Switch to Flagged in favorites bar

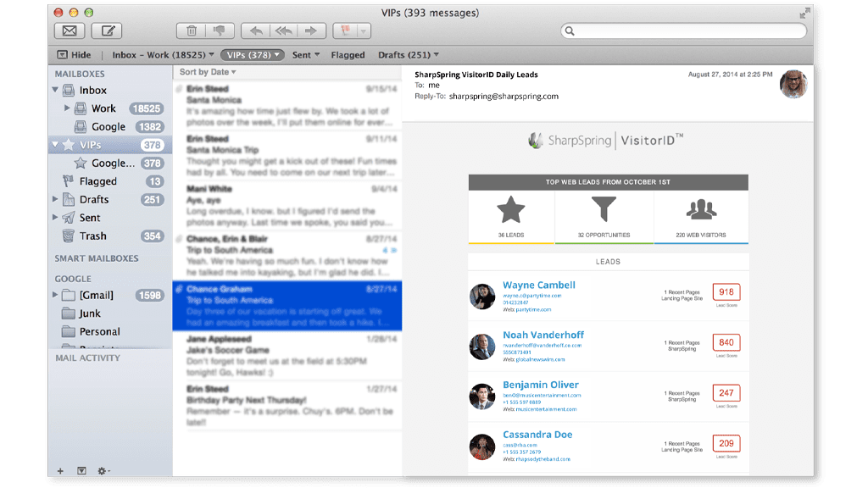tap(348, 55)
